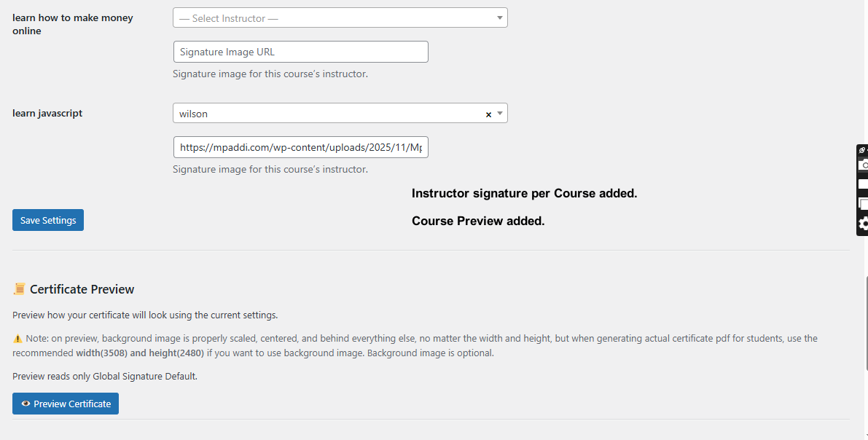This screenshot has height=440, width=868.
Task: Click the camera capture icon in side toolbar
Action: [x=863, y=165]
